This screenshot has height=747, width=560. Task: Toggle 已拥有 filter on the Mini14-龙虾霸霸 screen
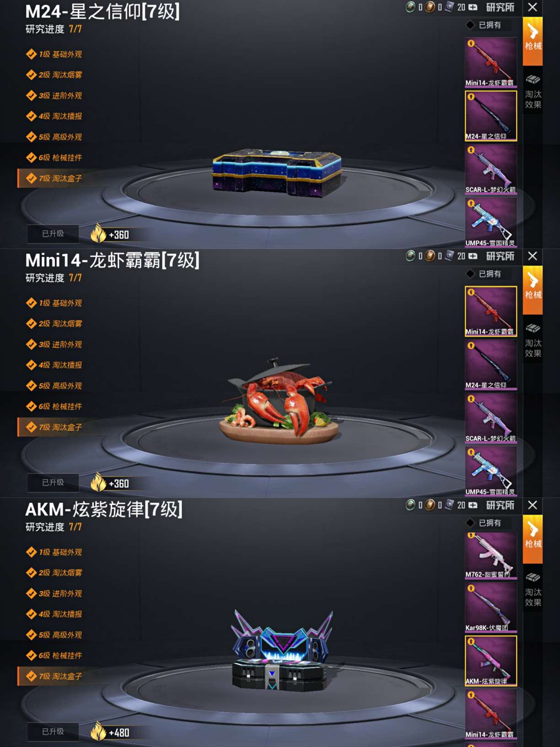click(x=484, y=274)
